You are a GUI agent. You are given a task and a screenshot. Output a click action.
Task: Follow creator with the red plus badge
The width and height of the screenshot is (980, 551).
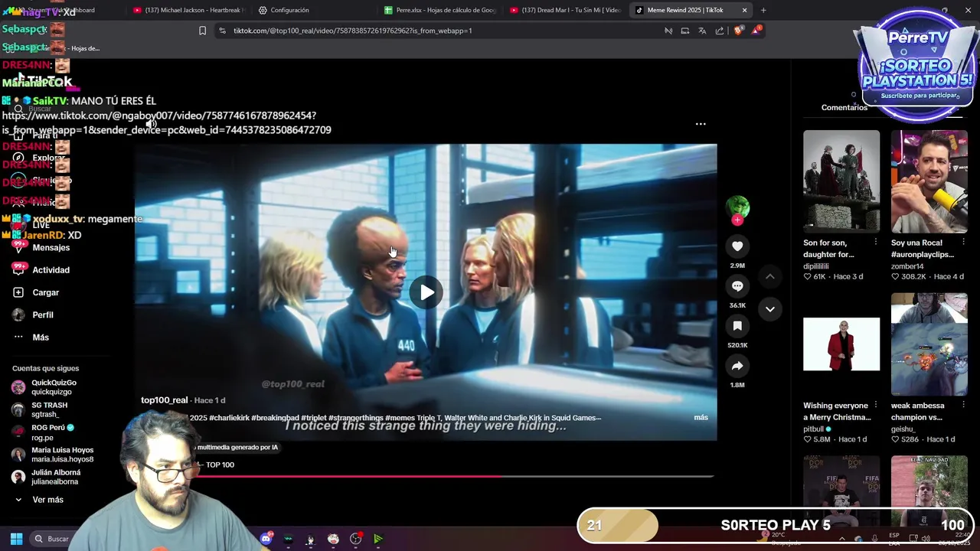pyautogui.click(x=737, y=220)
